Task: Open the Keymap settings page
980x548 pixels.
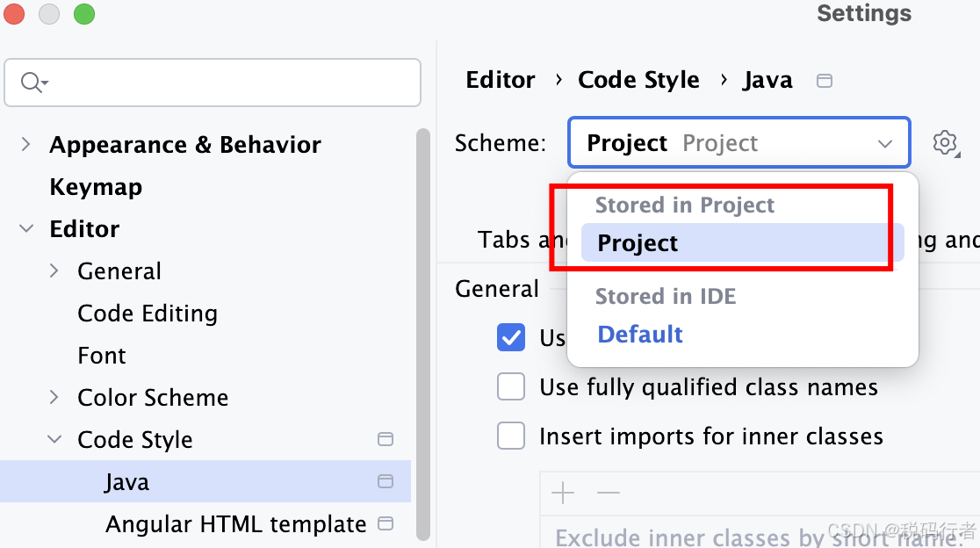Action: (x=96, y=187)
